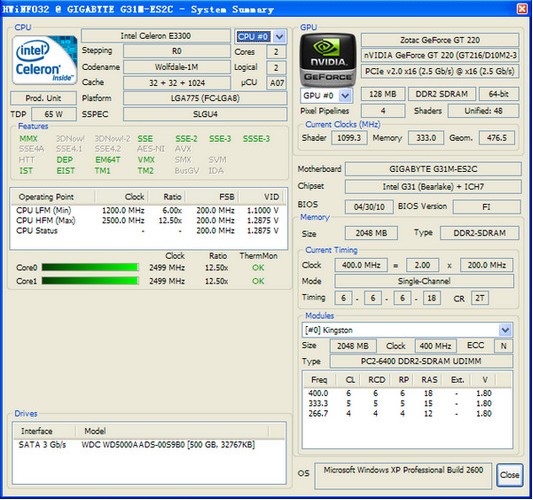This screenshot has width=533, height=500.
Task: Click the µCU A07 field
Action: [276, 83]
